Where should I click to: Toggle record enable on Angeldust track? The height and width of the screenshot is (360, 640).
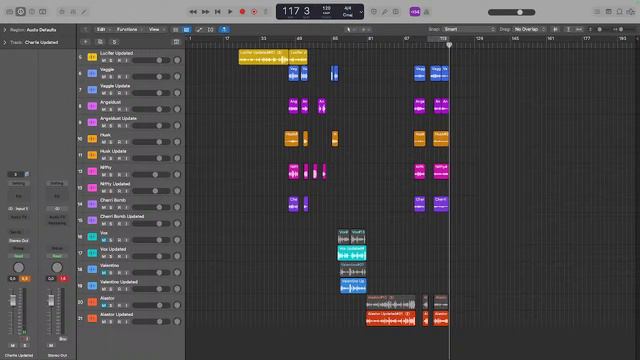pyautogui.click(x=119, y=109)
